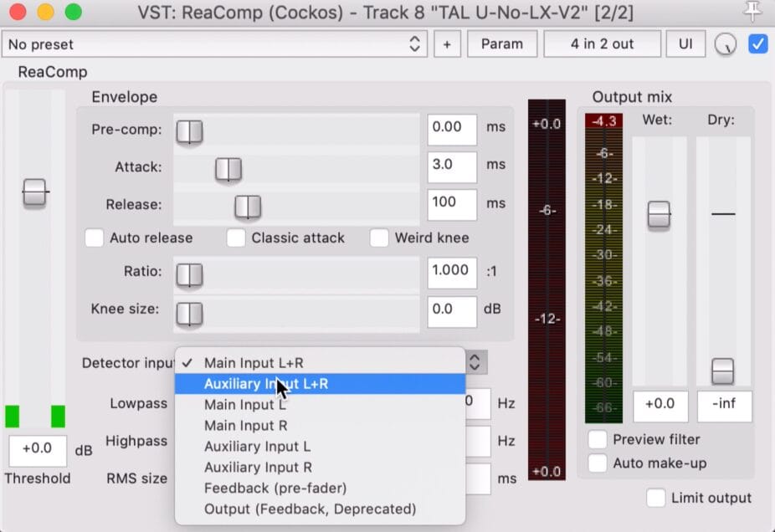This screenshot has height=532, width=775.
Task: Enable Limit output checkbox
Action: click(656, 498)
